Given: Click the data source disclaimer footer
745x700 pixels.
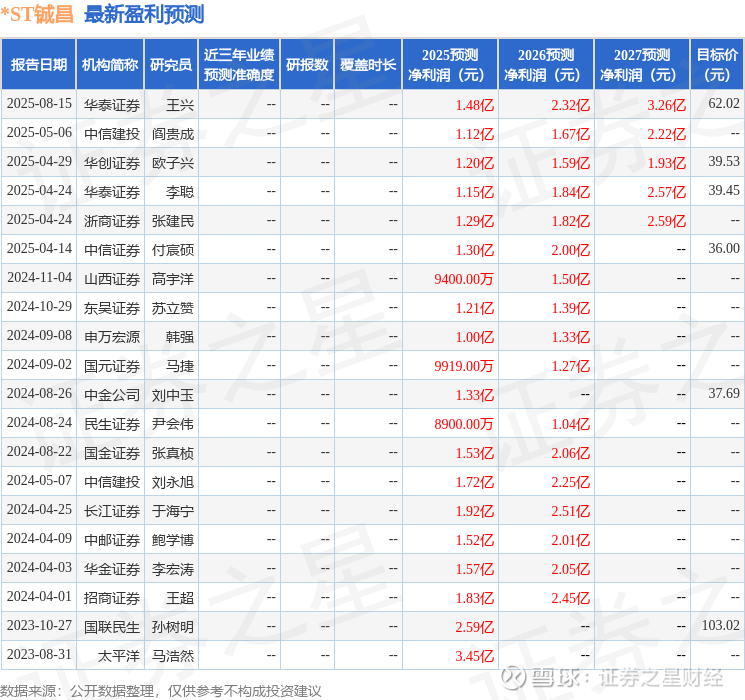Looking at the screenshot, I should (x=161, y=690).
